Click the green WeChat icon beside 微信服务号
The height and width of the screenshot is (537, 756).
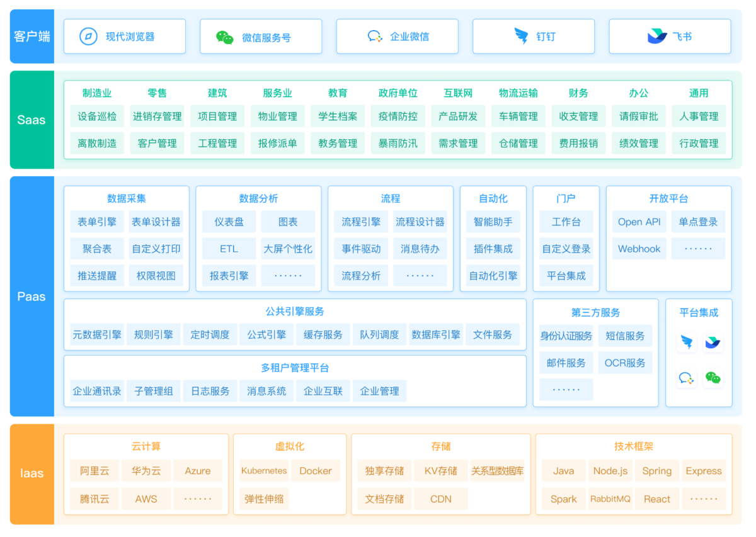(225, 37)
